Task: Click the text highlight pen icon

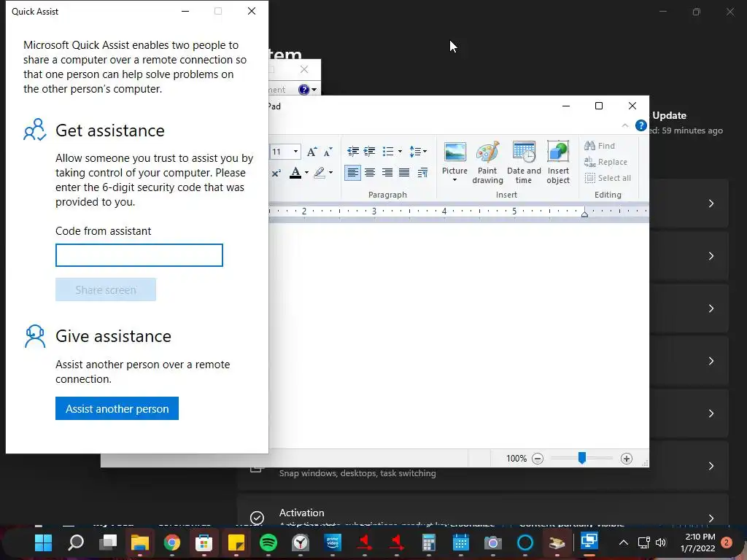Action: click(x=320, y=173)
